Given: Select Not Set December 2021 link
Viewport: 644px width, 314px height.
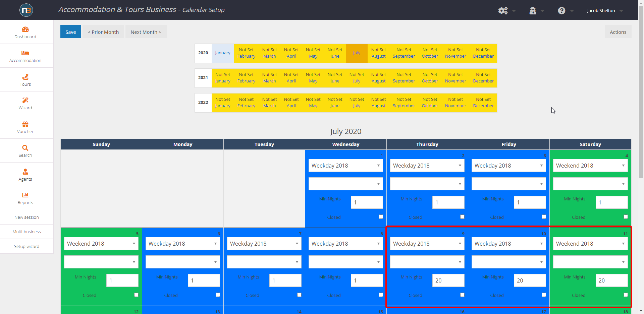Looking at the screenshot, I should (483, 78).
